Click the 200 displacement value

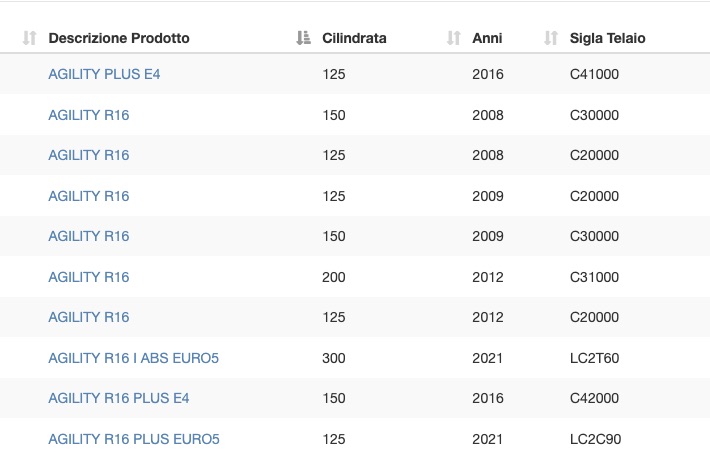pyautogui.click(x=334, y=277)
